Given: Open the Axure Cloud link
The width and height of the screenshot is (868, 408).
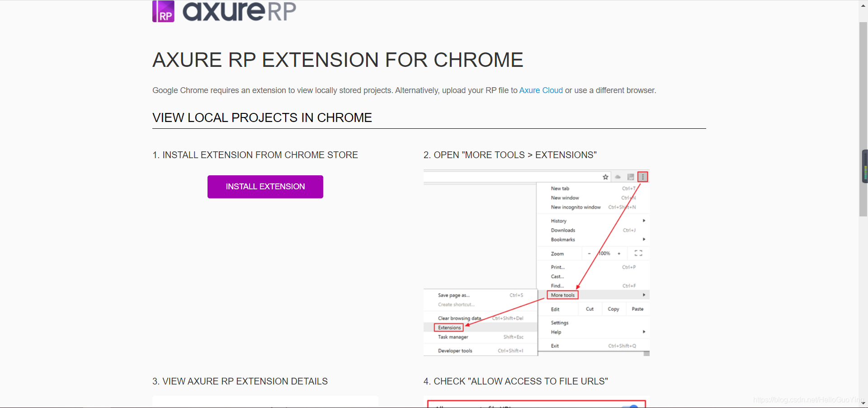Looking at the screenshot, I should pos(541,90).
